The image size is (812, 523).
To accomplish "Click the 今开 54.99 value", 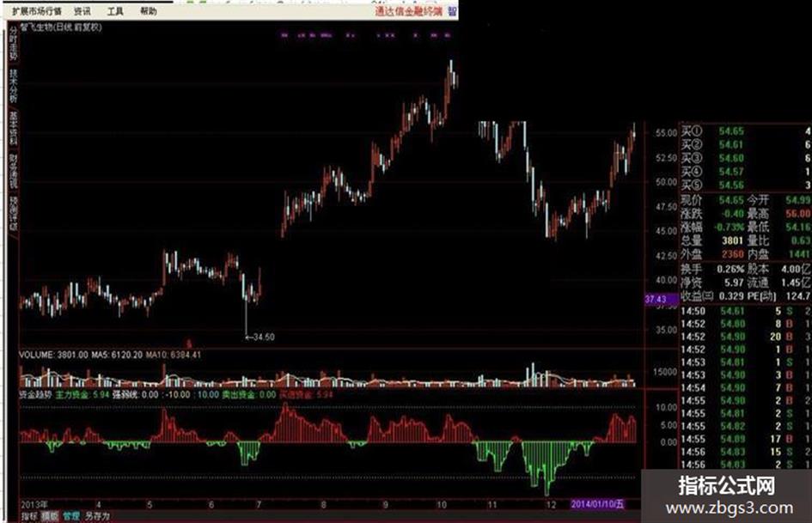I will pyautogui.click(x=798, y=200).
